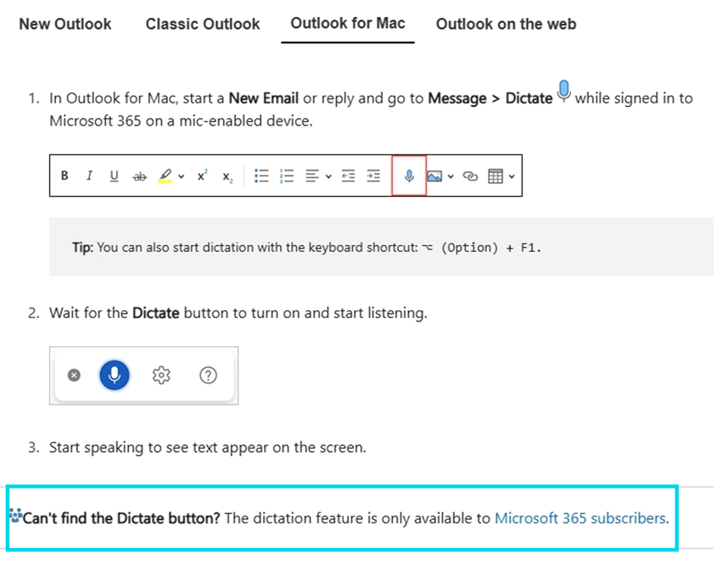Click the insert picture icon
The image size is (728, 564).
(434, 176)
